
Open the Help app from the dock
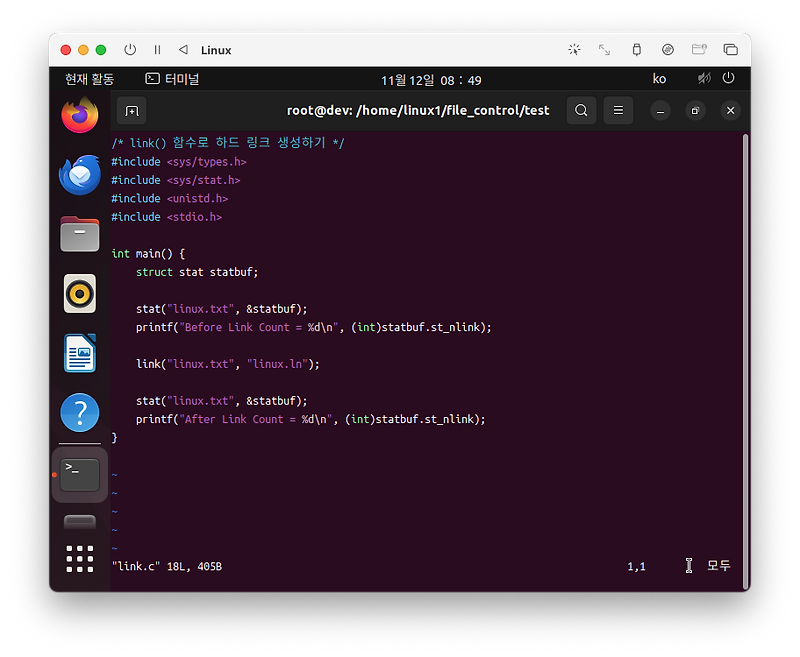coord(79,412)
